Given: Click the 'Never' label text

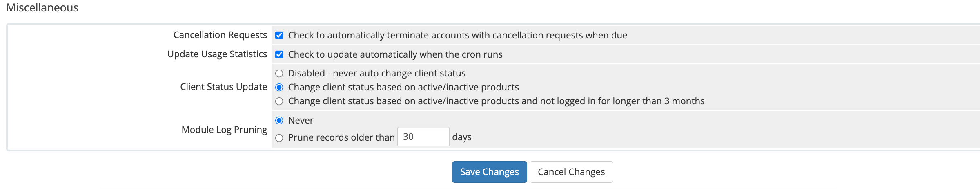Looking at the screenshot, I should point(301,120).
